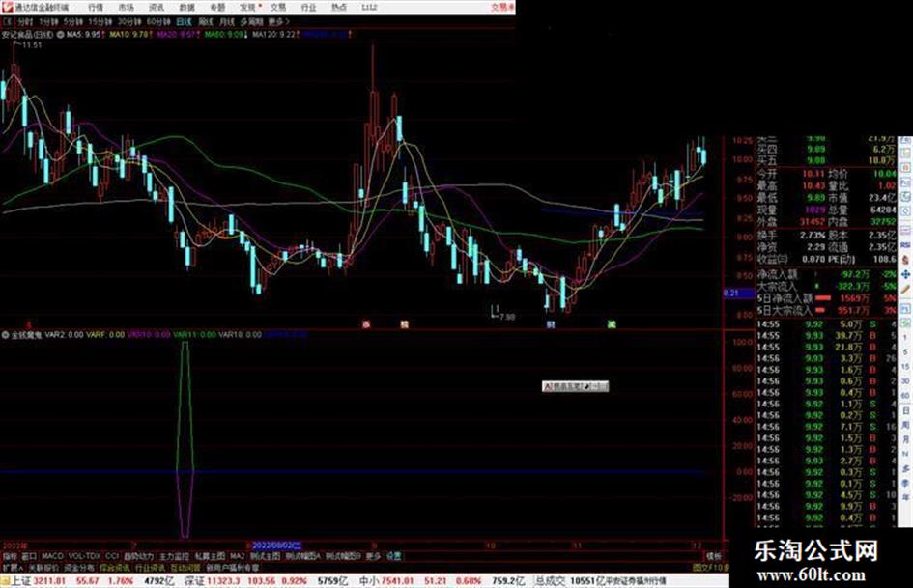Open the 市场 menu

[x=126, y=8]
